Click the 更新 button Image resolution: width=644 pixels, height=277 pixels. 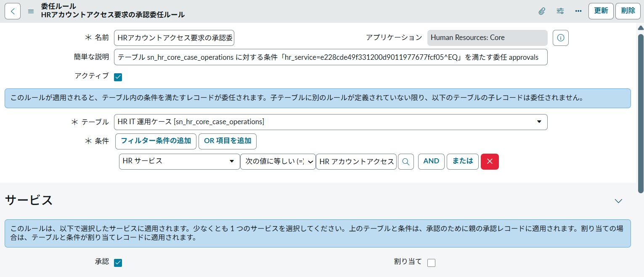click(601, 11)
